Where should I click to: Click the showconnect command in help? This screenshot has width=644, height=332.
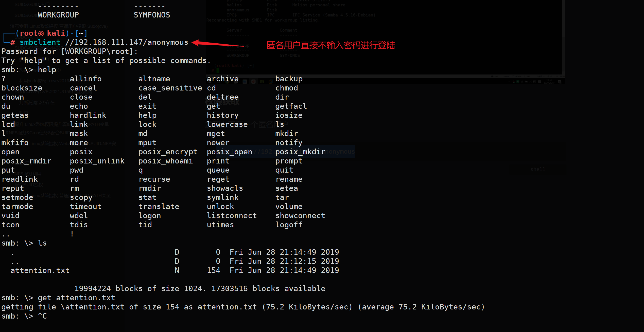pyautogui.click(x=300, y=216)
